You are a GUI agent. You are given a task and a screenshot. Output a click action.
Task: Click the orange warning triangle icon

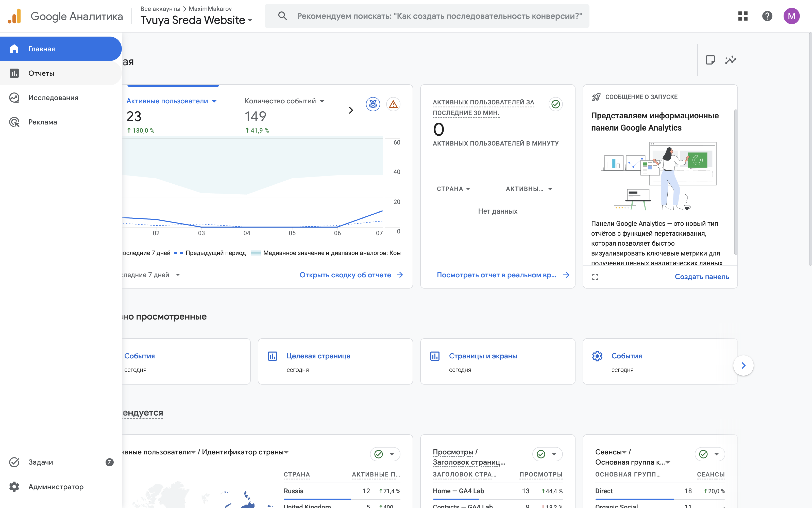pyautogui.click(x=393, y=104)
